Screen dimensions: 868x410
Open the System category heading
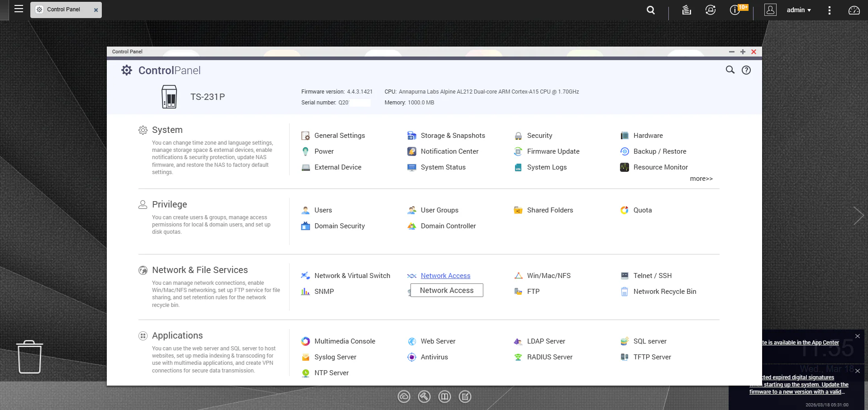[x=167, y=130]
